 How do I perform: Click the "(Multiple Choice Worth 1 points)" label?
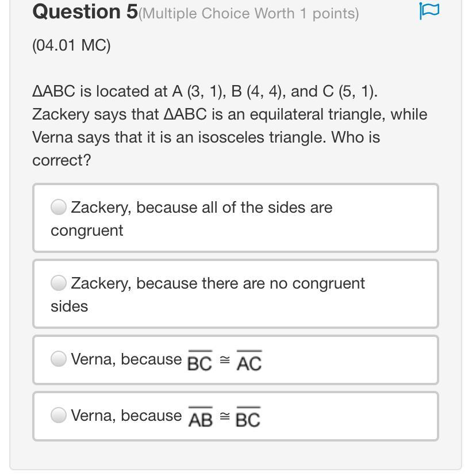(x=249, y=13)
